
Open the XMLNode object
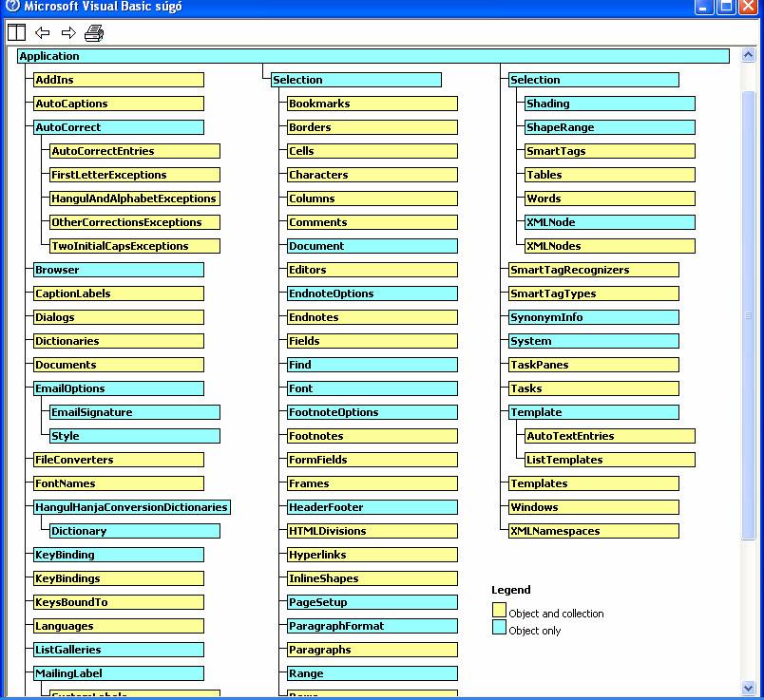point(610,222)
